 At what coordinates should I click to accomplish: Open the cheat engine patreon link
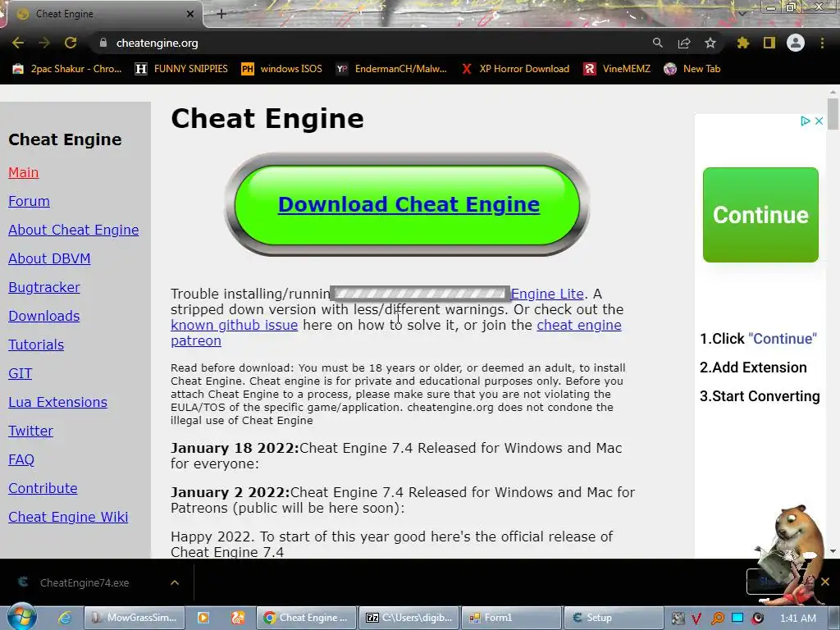579,325
